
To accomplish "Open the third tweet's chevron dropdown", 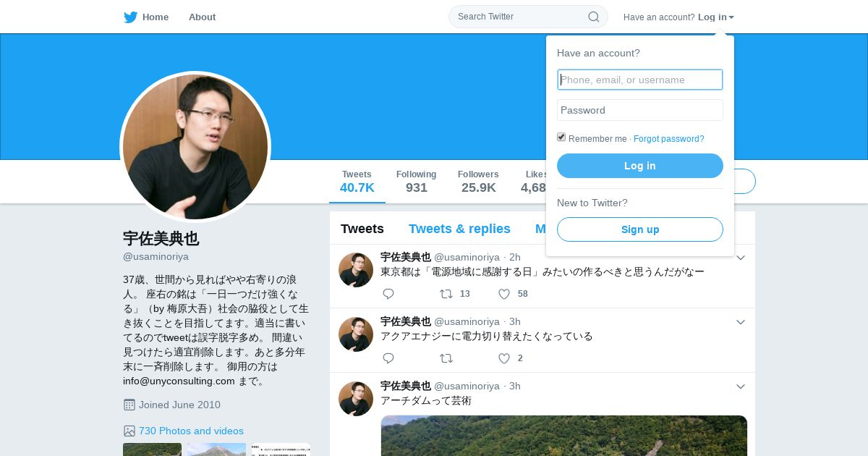I will pos(741,387).
